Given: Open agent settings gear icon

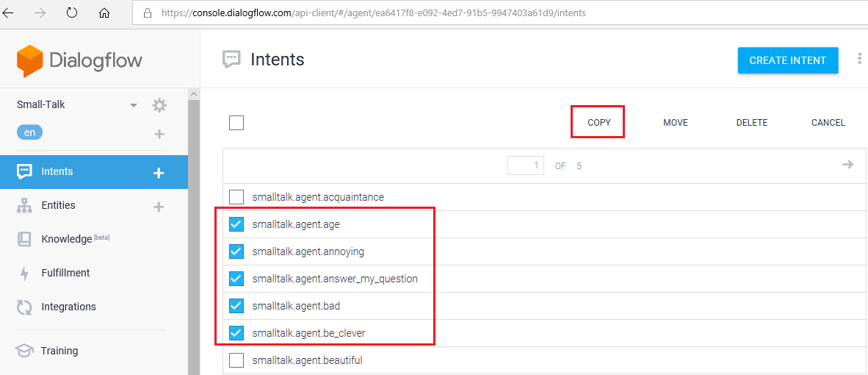Looking at the screenshot, I should coord(159,105).
